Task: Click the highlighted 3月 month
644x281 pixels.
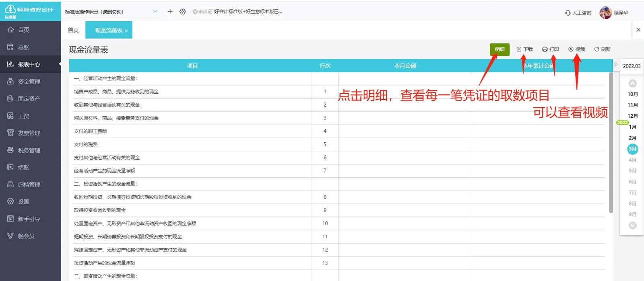Action: [x=633, y=149]
